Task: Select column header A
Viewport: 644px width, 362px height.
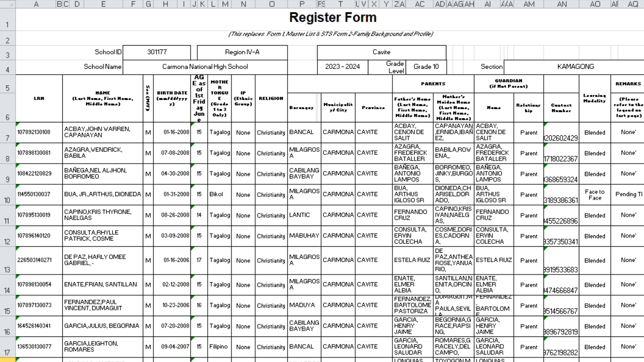Action: click(x=36, y=4)
